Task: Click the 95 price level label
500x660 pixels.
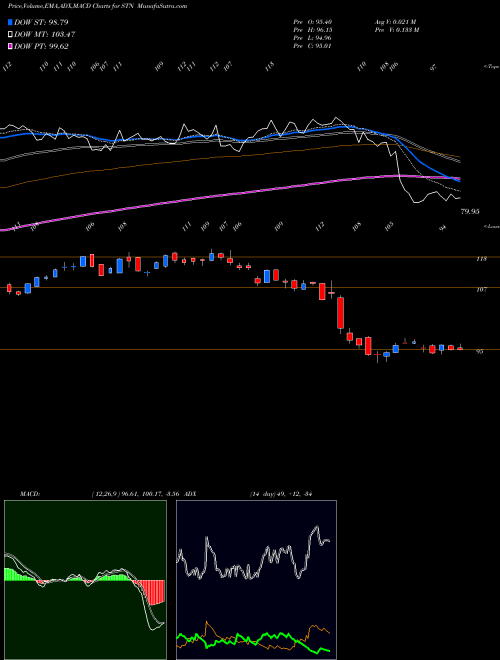Action: click(x=479, y=352)
